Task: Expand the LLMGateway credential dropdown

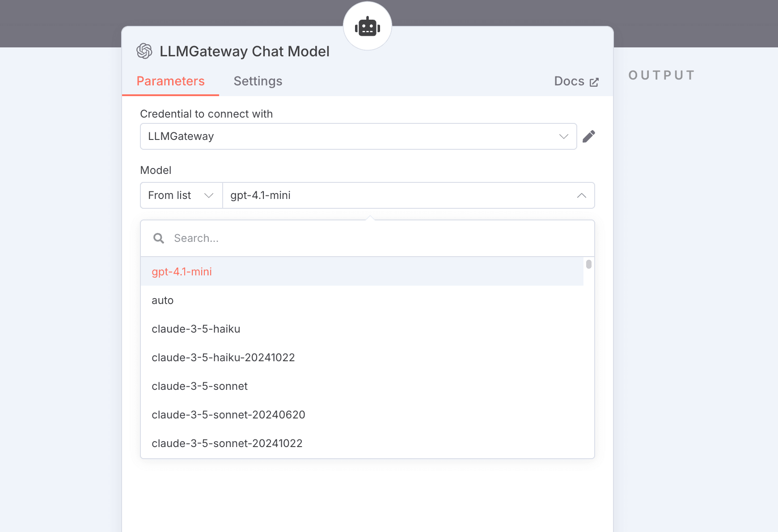Action: click(x=358, y=136)
